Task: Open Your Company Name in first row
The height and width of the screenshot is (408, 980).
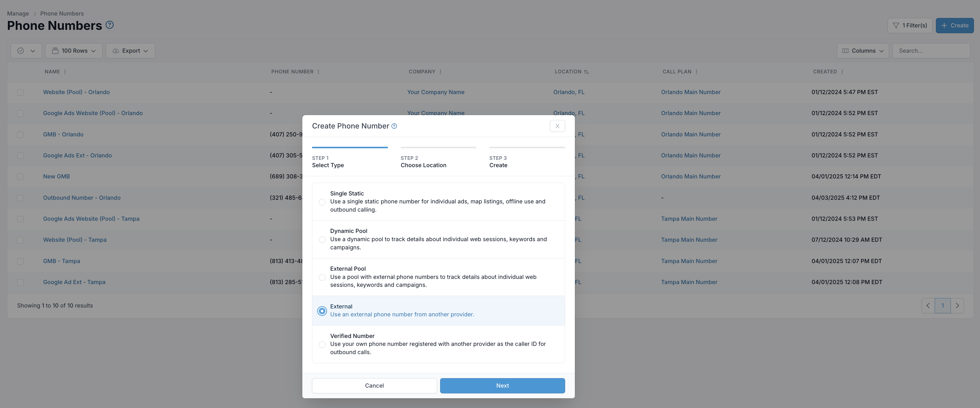Action: click(436, 92)
